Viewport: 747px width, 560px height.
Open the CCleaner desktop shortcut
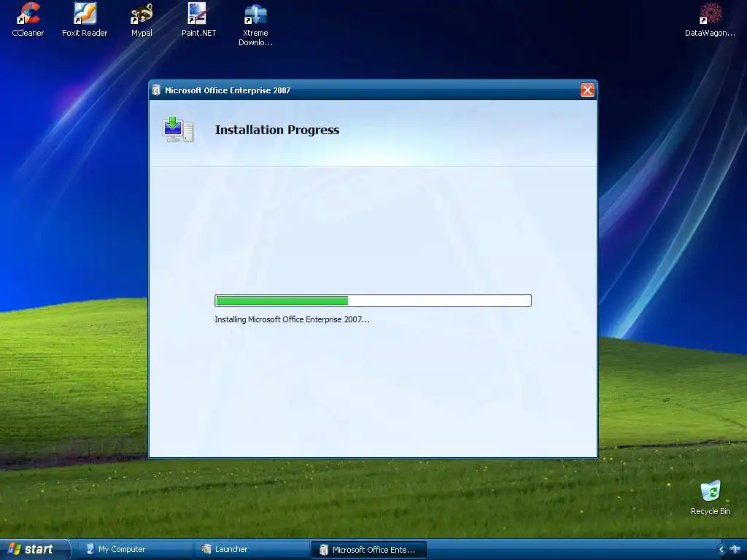[28, 19]
